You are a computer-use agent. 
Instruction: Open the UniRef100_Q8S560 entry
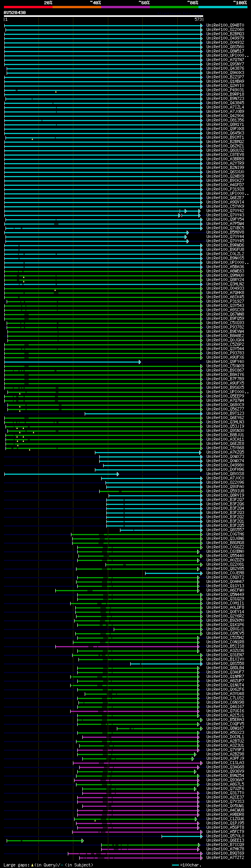[225, 47]
